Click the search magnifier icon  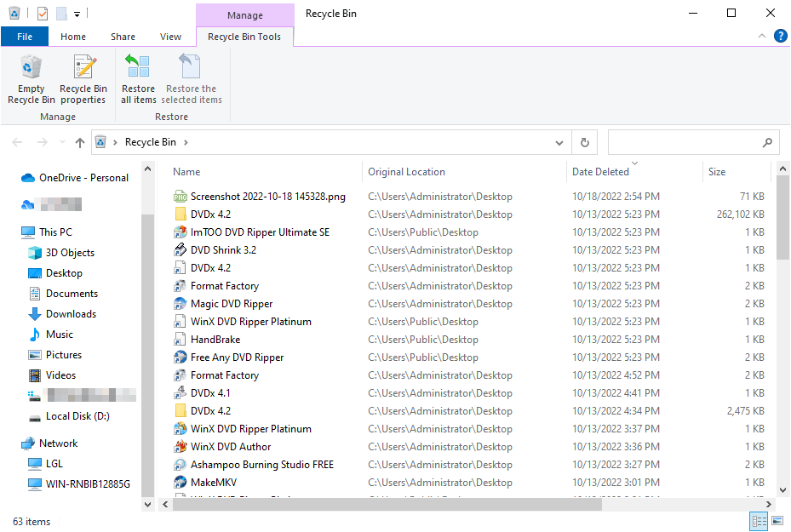[767, 143]
